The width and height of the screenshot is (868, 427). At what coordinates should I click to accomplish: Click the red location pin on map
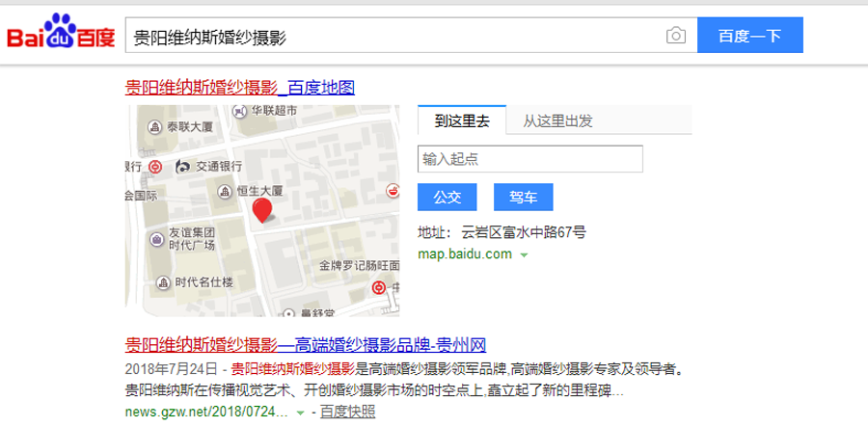click(x=261, y=211)
